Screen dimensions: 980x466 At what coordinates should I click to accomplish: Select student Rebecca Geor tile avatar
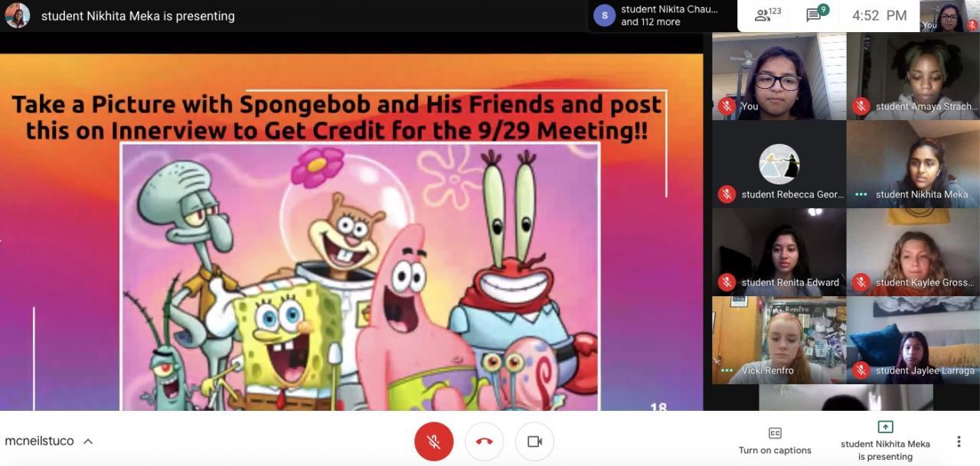click(779, 164)
